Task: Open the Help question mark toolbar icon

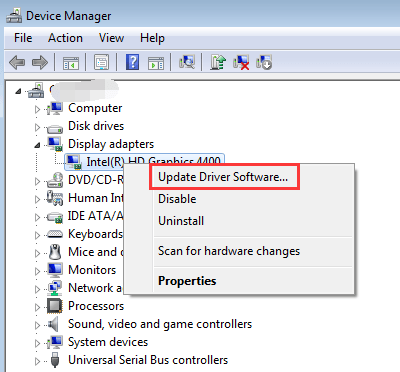Action: (x=133, y=62)
